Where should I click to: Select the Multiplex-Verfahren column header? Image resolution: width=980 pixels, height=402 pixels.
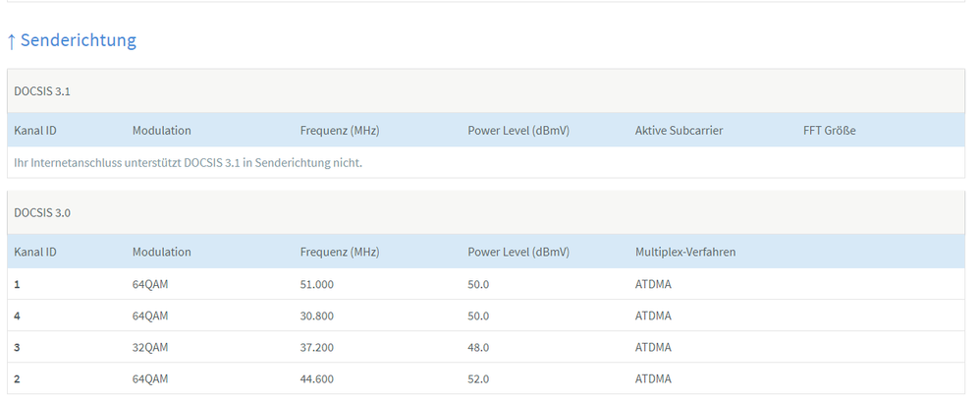click(x=685, y=252)
